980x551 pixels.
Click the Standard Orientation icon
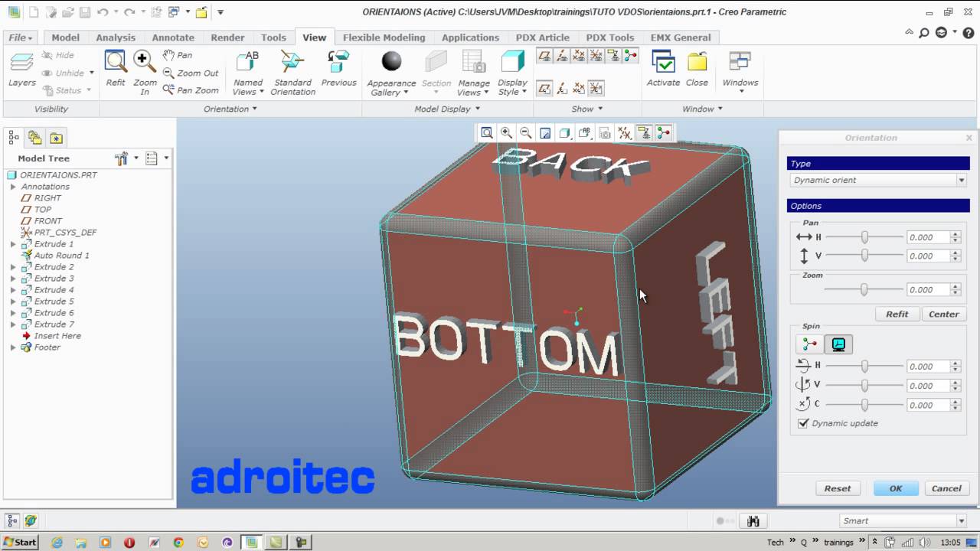pyautogui.click(x=292, y=73)
